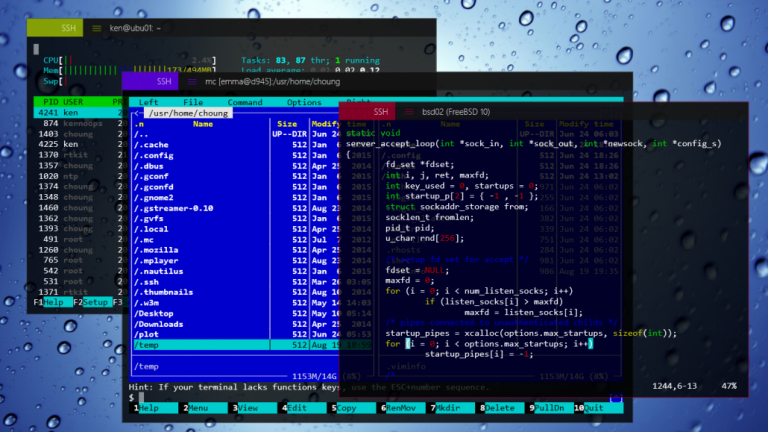Open the File menu in Midnight Commander

(193, 102)
